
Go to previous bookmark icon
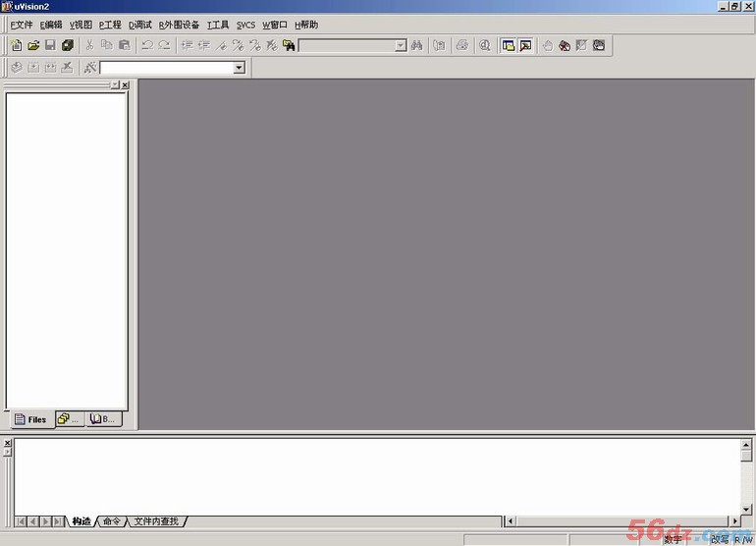point(255,45)
